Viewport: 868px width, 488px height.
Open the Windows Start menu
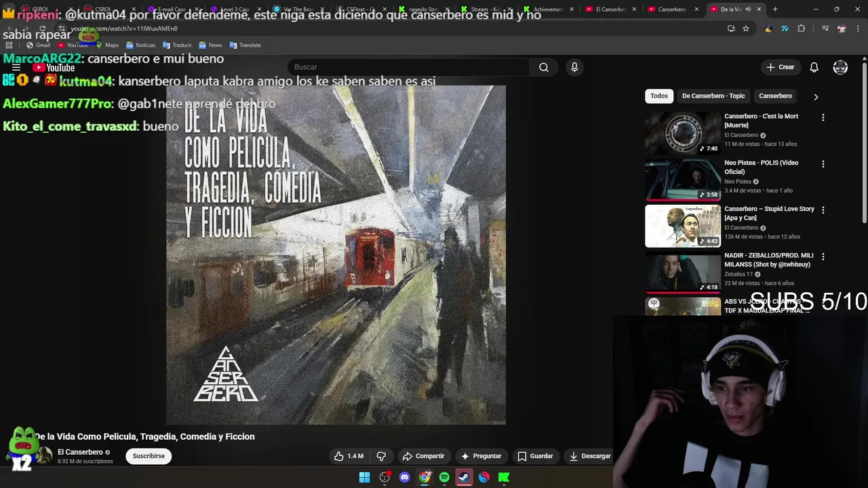[x=364, y=477]
